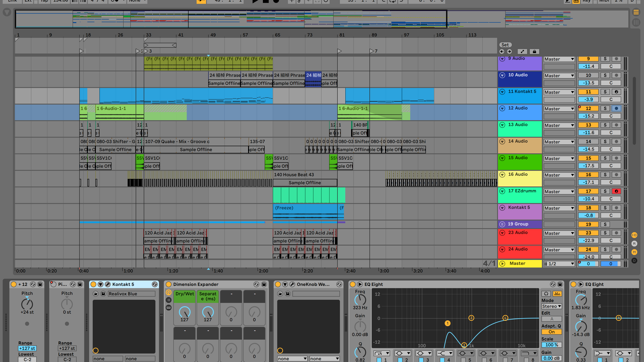This screenshot has width=644, height=362.
Task: Click Range +127 st field on +12 device
Action: (27, 348)
